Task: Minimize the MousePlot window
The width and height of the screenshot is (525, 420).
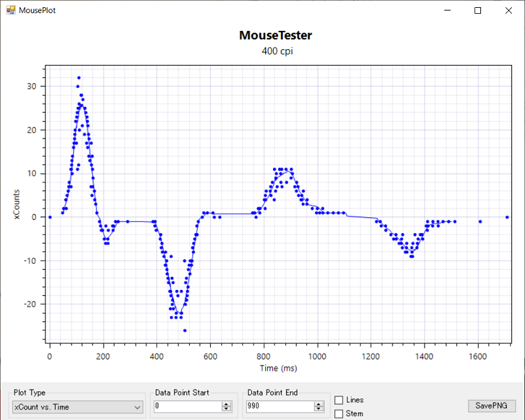Action: tap(448, 10)
